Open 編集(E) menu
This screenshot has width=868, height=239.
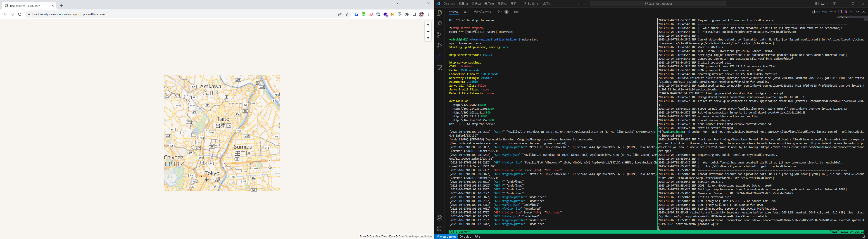[463, 4]
